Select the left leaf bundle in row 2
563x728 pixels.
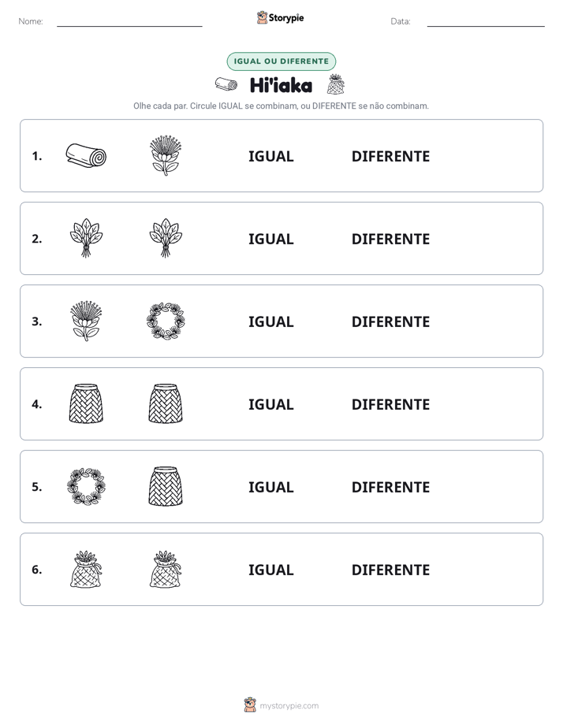[86, 238]
